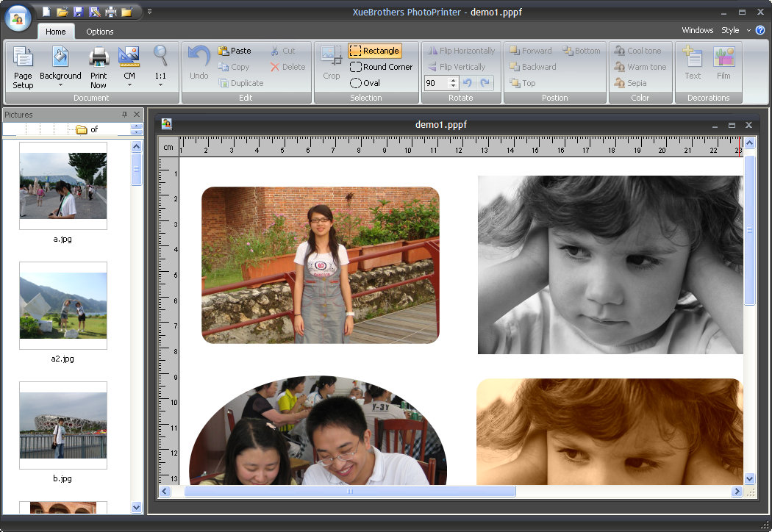Increase rotation angle with the up spinner
772x532 pixels.
point(453,79)
